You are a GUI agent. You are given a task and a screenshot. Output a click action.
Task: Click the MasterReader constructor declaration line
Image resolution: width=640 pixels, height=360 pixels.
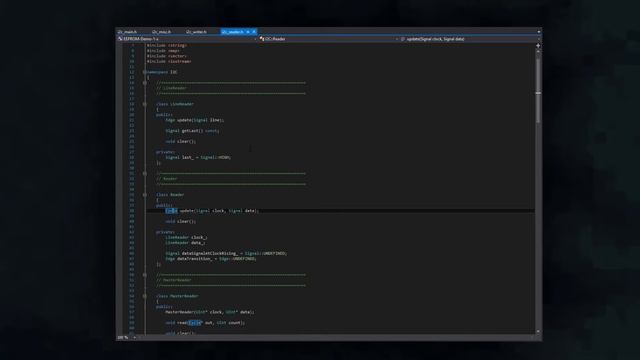(210, 312)
